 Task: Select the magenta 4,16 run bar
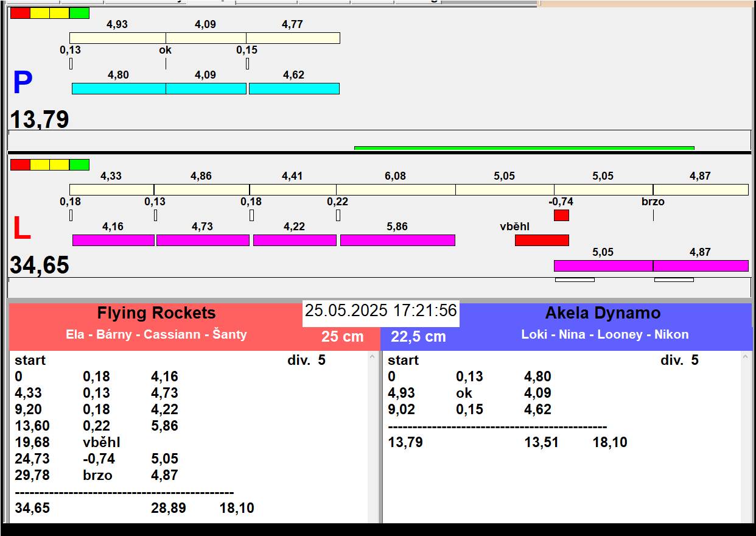click(x=113, y=240)
